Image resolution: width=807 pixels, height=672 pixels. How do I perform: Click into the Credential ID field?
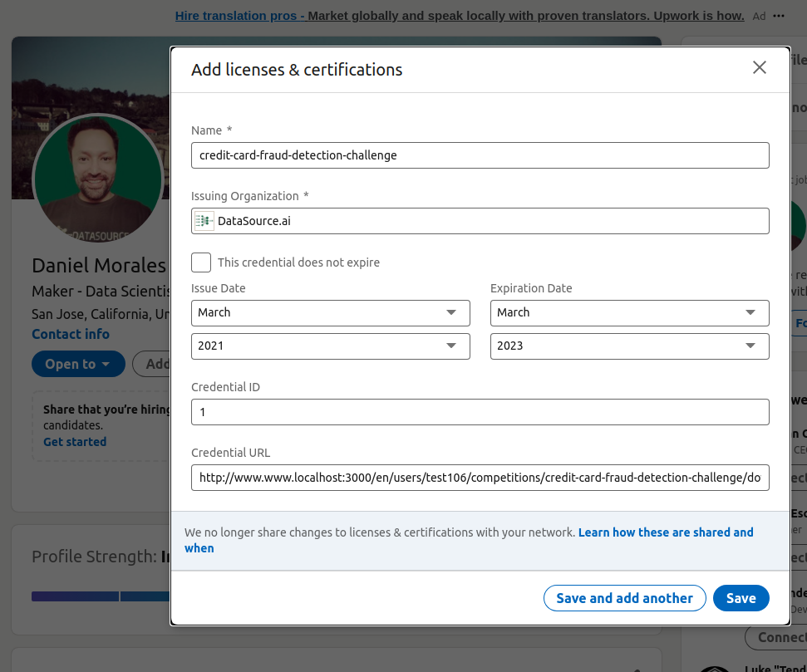(480, 412)
